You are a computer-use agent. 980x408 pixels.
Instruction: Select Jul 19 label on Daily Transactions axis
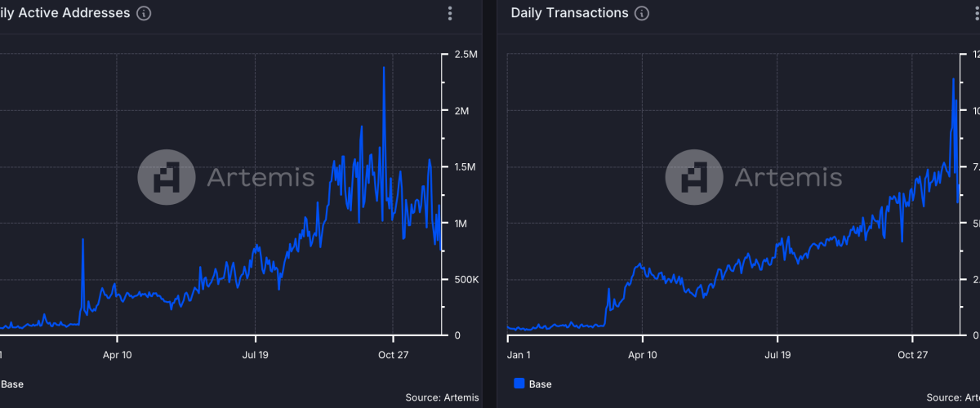pos(777,355)
